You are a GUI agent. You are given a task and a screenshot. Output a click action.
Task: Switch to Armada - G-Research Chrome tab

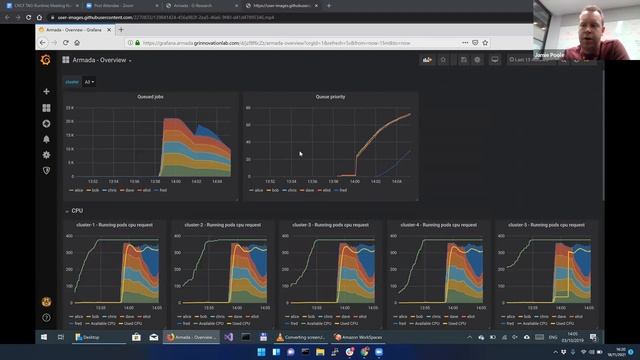pos(202,6)
